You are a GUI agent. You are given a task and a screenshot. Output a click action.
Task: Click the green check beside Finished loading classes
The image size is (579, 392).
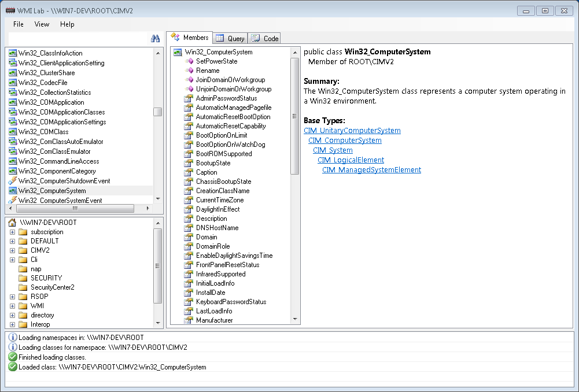pos(13,357)
